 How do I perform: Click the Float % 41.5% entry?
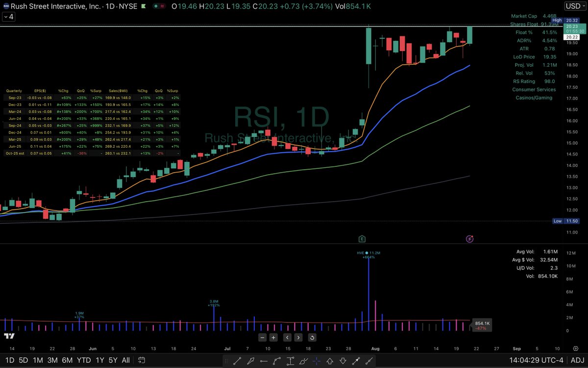(537, 32)
